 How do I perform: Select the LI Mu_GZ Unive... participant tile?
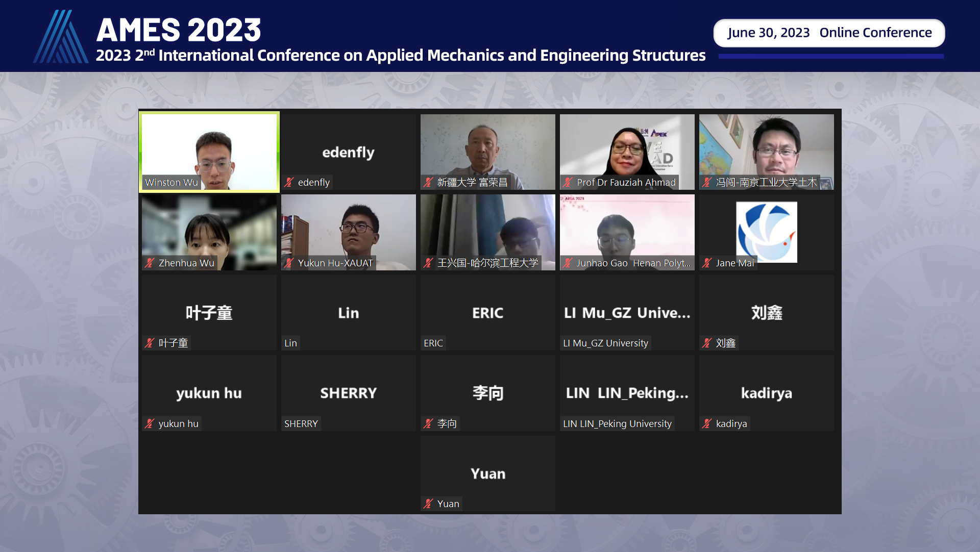click(x=627, y=313)
